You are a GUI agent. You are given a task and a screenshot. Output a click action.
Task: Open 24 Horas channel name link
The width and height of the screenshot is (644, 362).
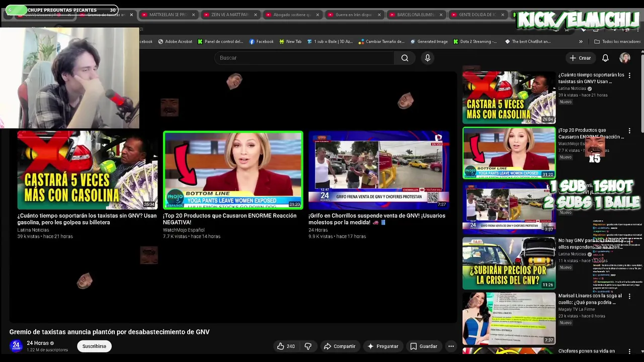(x=38, y=343)
